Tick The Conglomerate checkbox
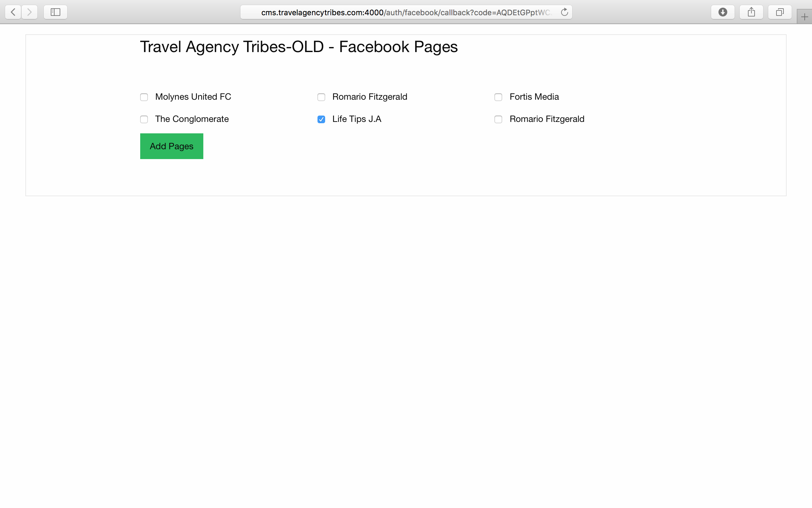The height and width of the screenshot is (508, 812). click(x=144, y=119)
